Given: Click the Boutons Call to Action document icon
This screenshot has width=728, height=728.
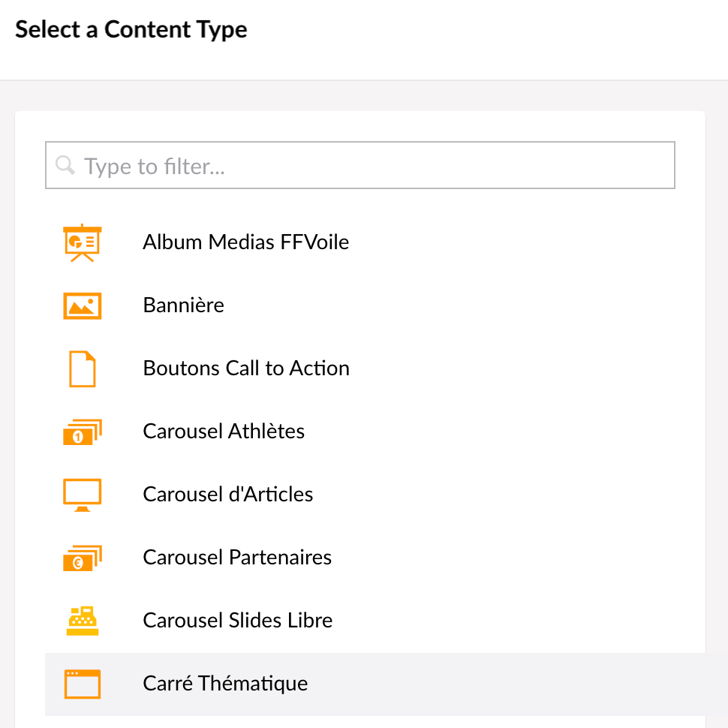Looking at the screenshot, I should [82, 369].
